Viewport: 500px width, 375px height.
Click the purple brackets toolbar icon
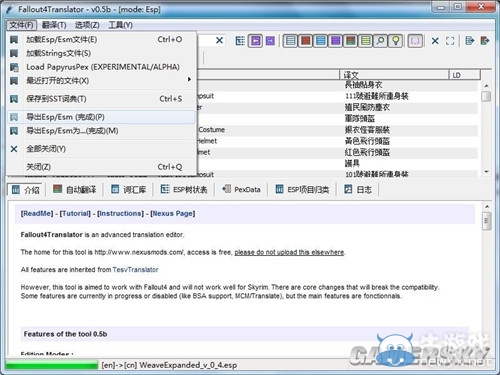[x=415, y=41]
